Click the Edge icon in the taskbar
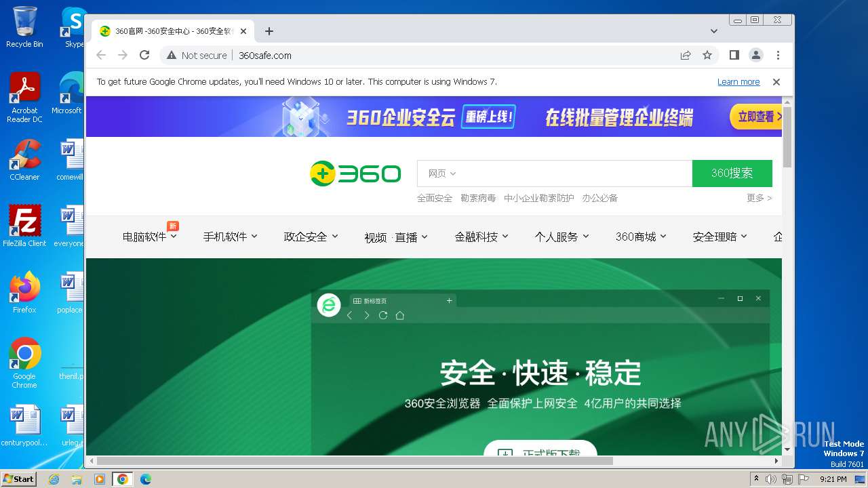This screenshot has height=488, width=868. tap(145, 479)
